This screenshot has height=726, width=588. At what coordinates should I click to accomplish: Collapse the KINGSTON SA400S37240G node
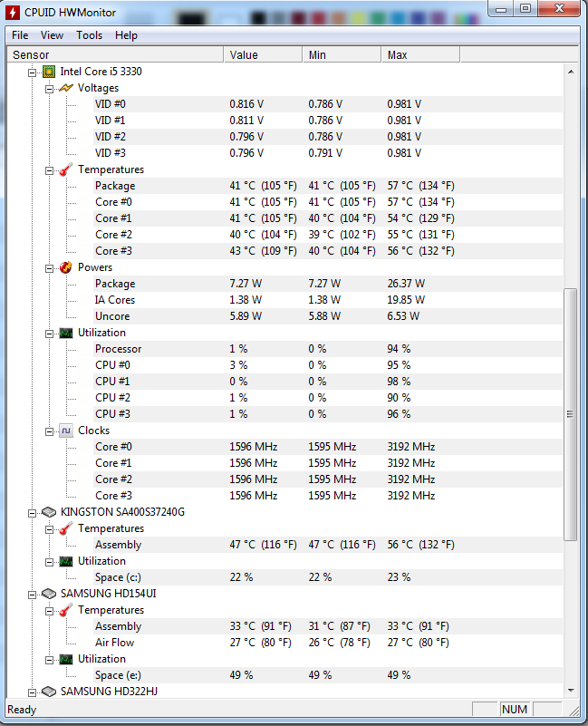(32, 513)
